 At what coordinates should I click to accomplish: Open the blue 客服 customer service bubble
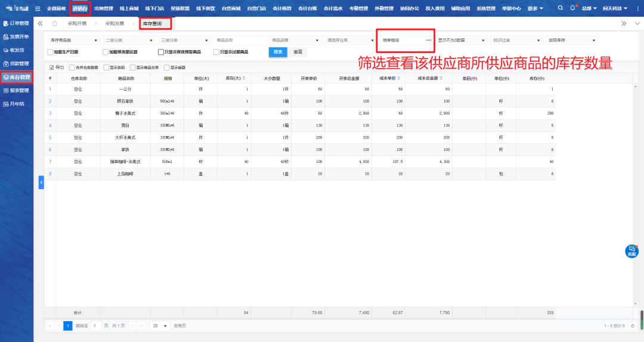(631, 251)
